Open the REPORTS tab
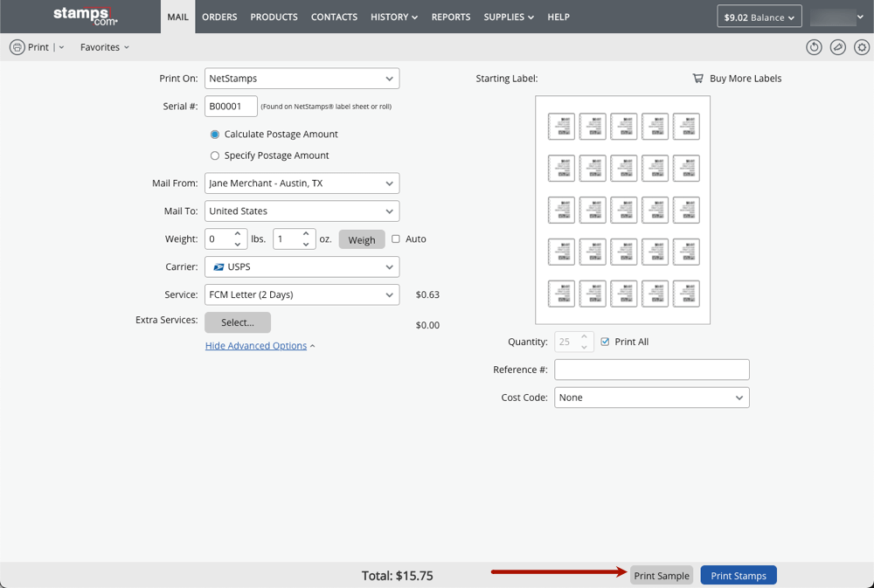 click(x=451, y=17)
